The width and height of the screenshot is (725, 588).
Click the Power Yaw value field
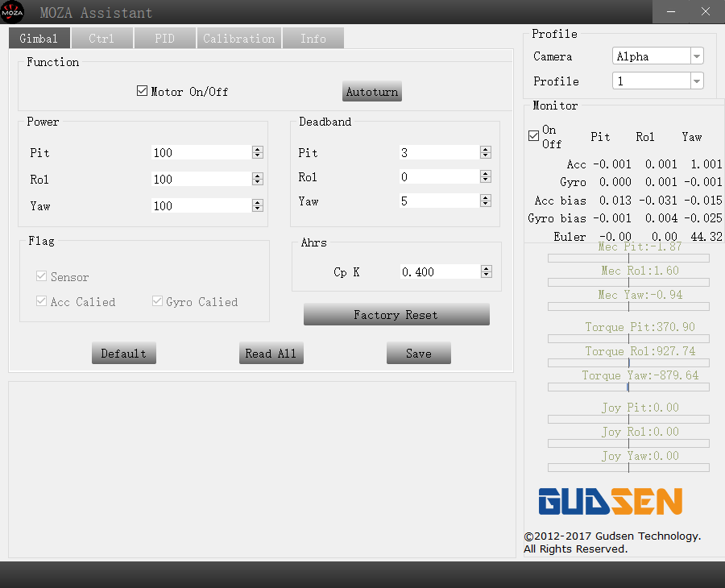[x=201, y=205]
